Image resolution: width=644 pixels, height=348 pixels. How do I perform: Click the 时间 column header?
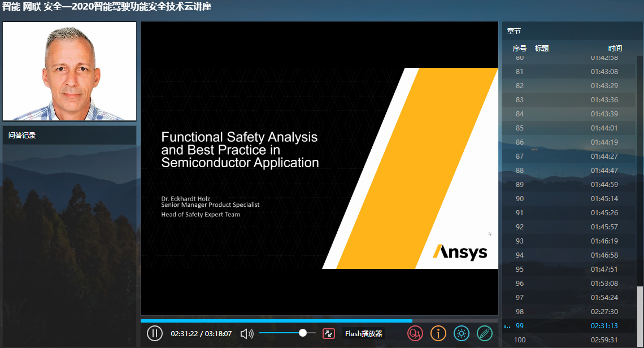pos(615,49)
